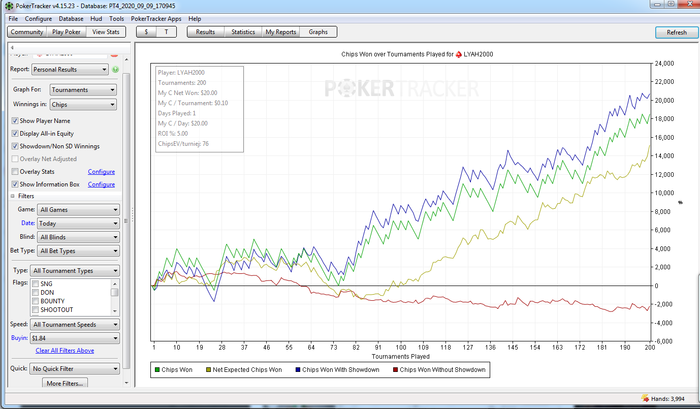700x409 pixels.
Task: Click the PokerTracker title bar app icon
Action: click(x=7, y=6)
